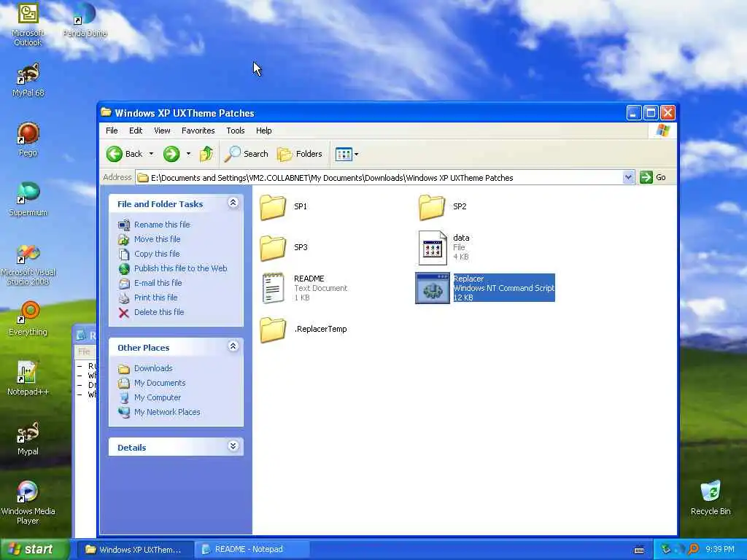Open Forward history dropdown arrow
Viewport: 747px width, 560px height.
[188, 154]
